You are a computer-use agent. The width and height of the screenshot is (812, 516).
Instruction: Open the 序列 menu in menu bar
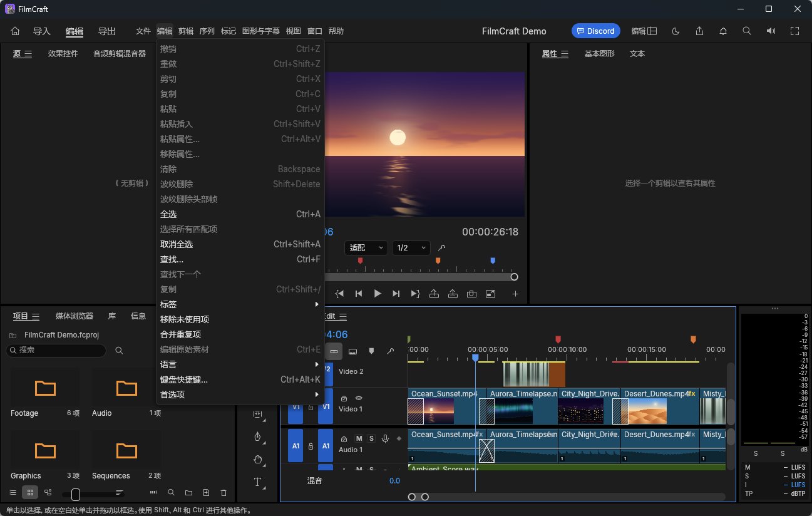pos(207,31)
